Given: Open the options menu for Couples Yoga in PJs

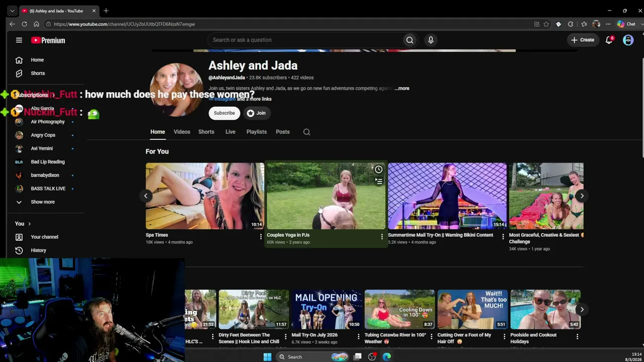Looking at the screenshot, I should click(x=382, y=236).
